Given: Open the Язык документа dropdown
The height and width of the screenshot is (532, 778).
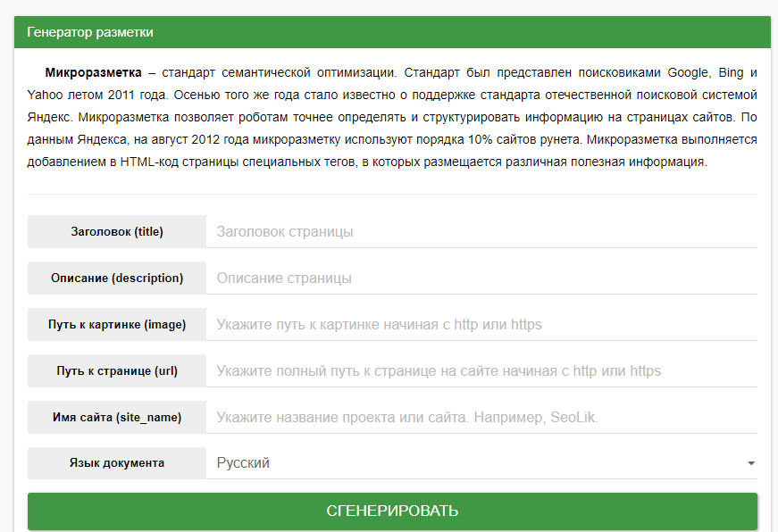Looking at the screenshot, I should pyautogui.click(x=481, y=463).
